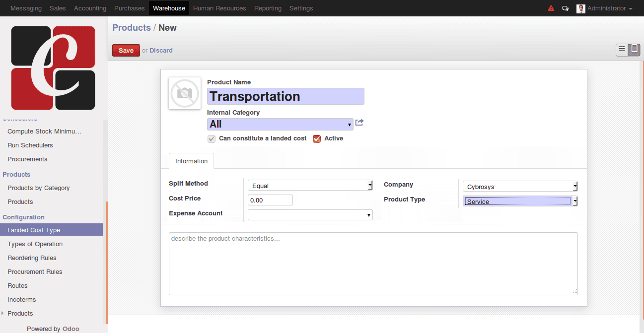The height and width of the screenshot is (333, 644).
Task: Open the Messaging menu
Action: (26, 8)
